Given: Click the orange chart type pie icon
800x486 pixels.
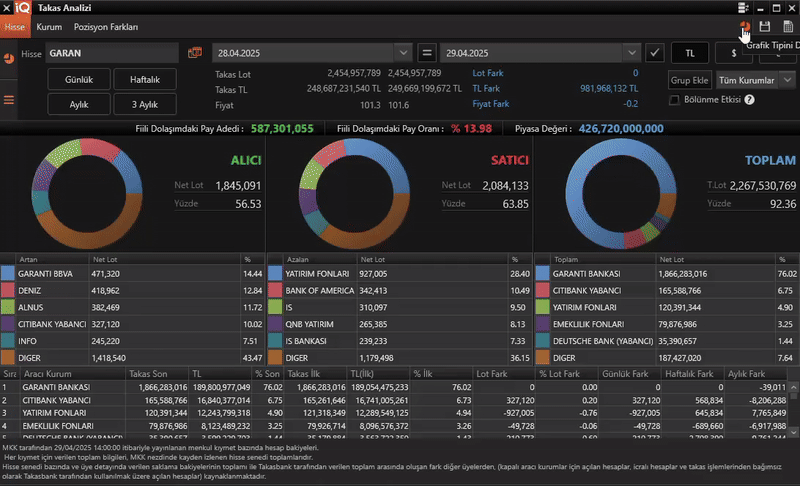Looking at the screenshot, I should [744, 26].
